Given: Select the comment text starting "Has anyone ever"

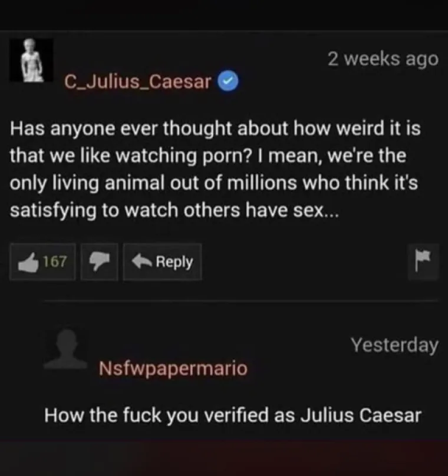Looking at the screenshot, I should click(215, 169).
